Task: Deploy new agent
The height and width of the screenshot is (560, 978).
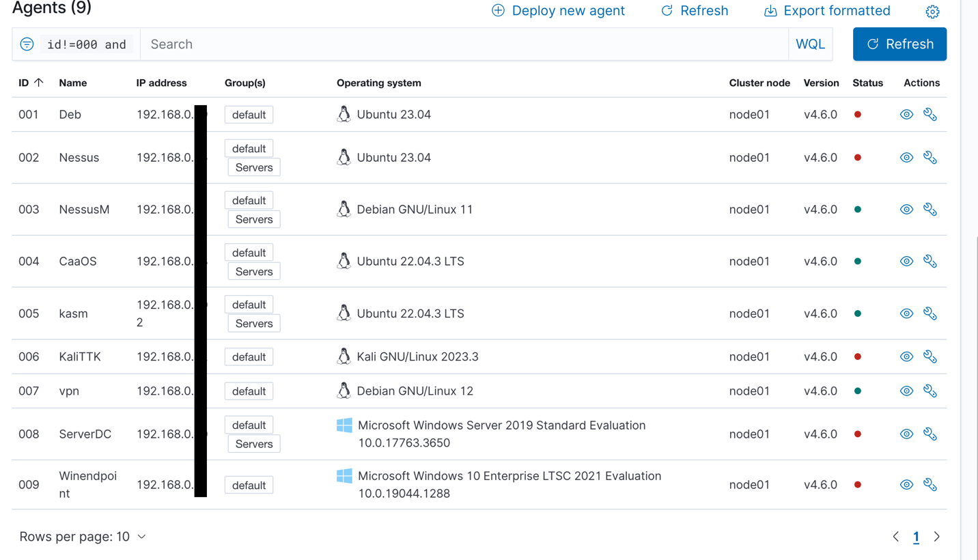Action: click(558, 11)
